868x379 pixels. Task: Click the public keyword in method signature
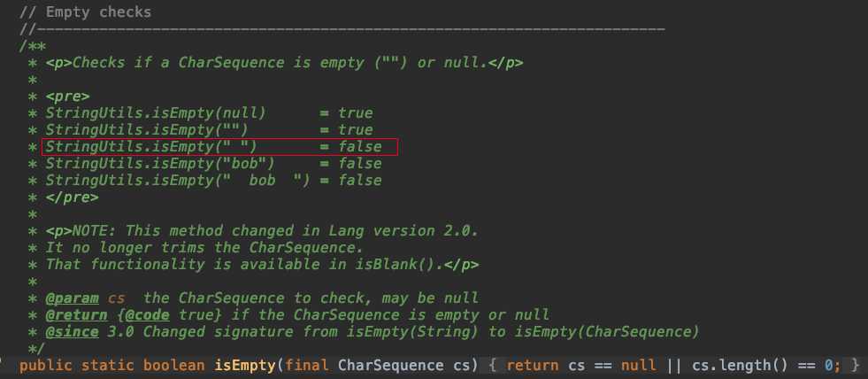coord(46,366)
